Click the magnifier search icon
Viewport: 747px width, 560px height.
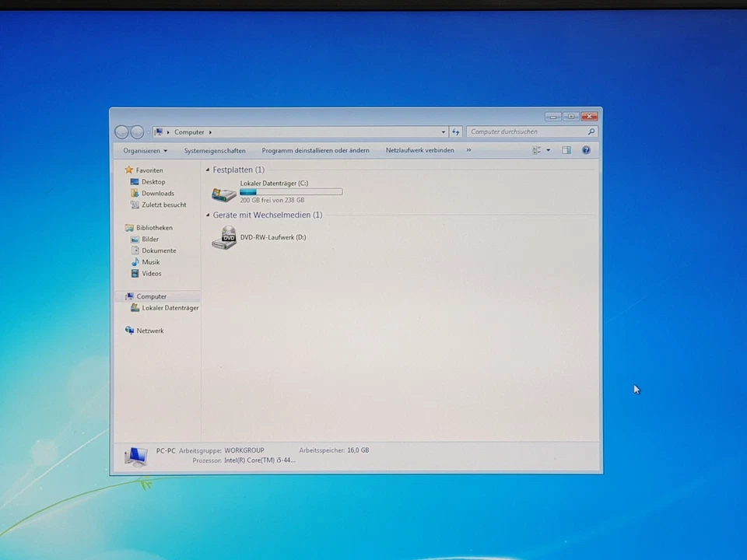591,131
